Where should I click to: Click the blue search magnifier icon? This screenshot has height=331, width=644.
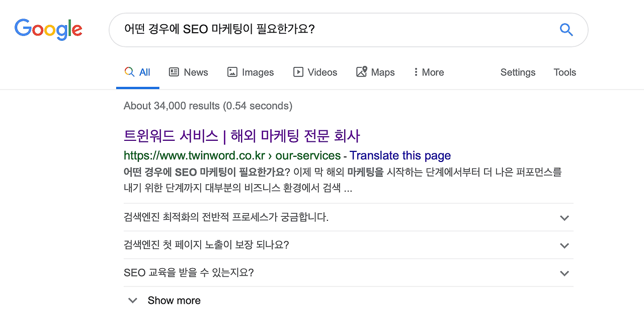(567, 30)
